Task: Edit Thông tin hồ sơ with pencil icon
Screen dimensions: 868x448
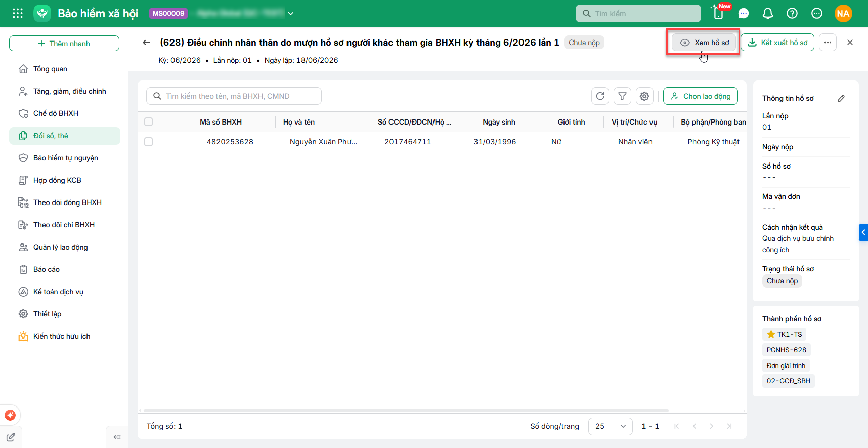Action: [841, 98]
